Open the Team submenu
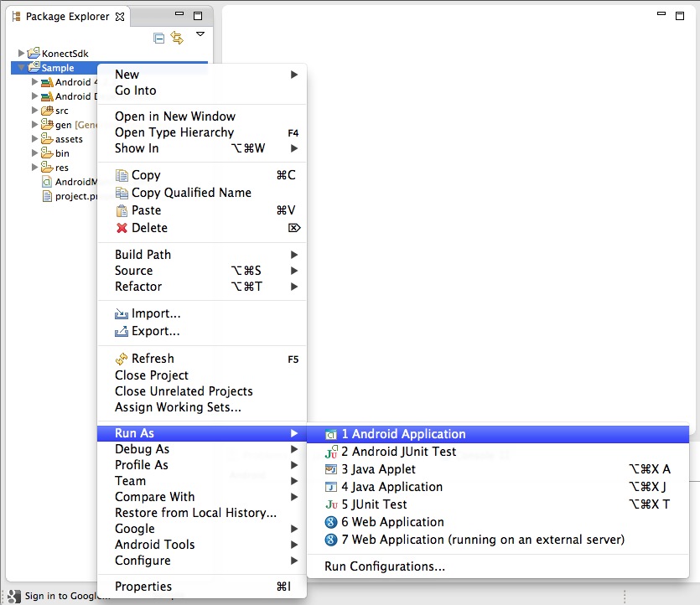700x605 pixels. (202, 481)
